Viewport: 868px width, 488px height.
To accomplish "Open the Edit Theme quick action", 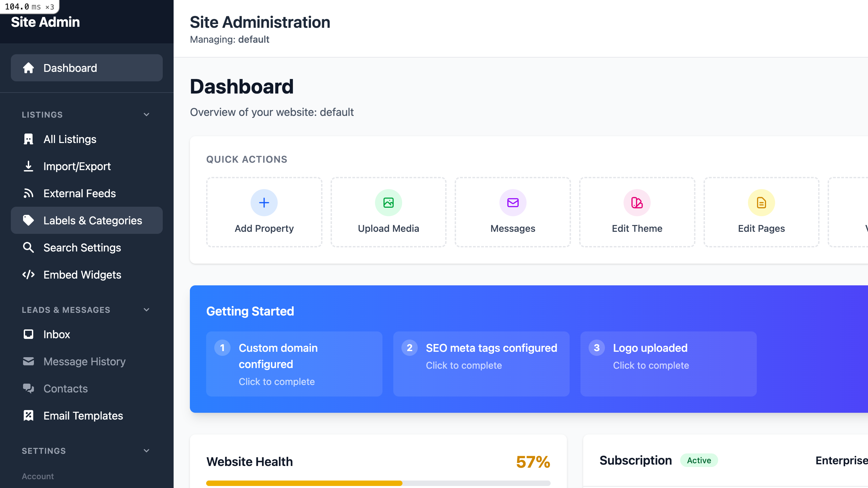I will [637, 212].
